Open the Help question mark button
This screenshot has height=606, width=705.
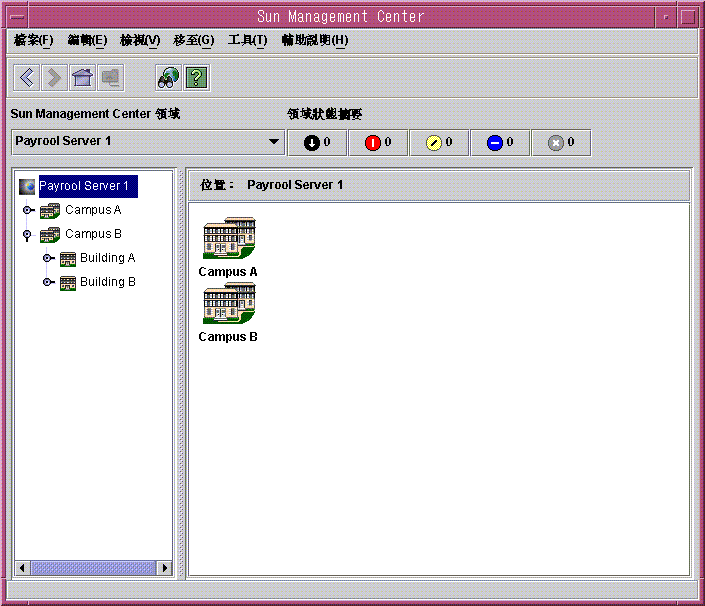tap(196, 78)
